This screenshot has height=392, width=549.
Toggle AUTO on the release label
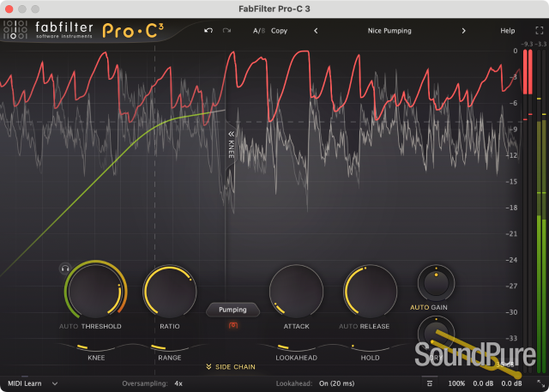pos(348,326)
